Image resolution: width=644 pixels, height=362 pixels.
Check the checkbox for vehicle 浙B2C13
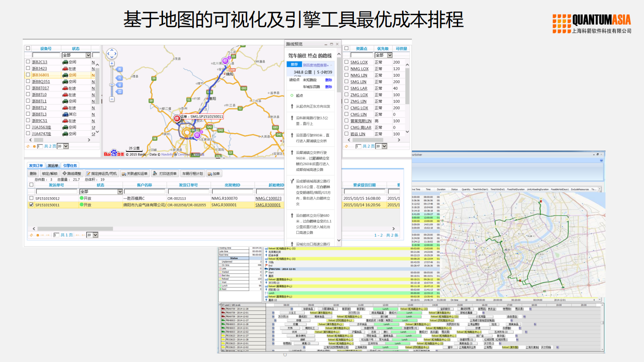click(x=28, y=62)
